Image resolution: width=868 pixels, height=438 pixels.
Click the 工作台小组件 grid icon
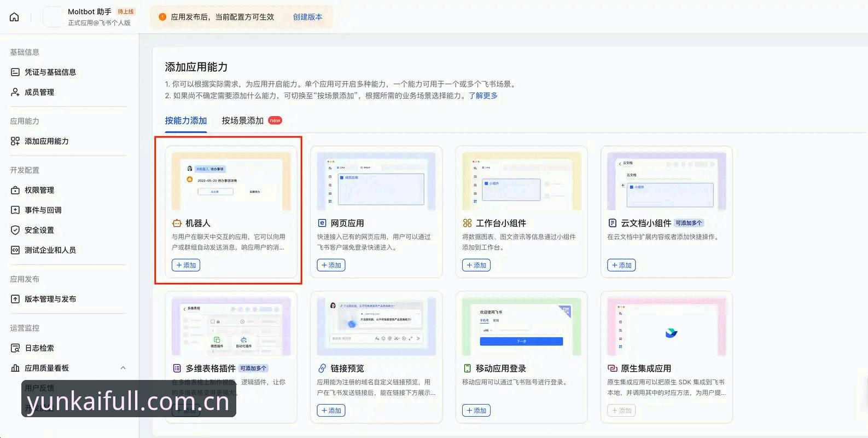coord(467,223)
